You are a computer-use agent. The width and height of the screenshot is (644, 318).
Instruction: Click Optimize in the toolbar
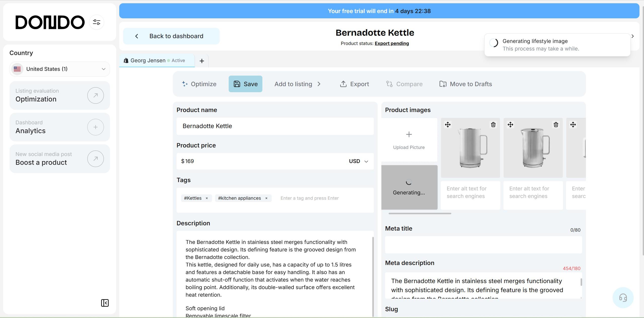[199, 84]
